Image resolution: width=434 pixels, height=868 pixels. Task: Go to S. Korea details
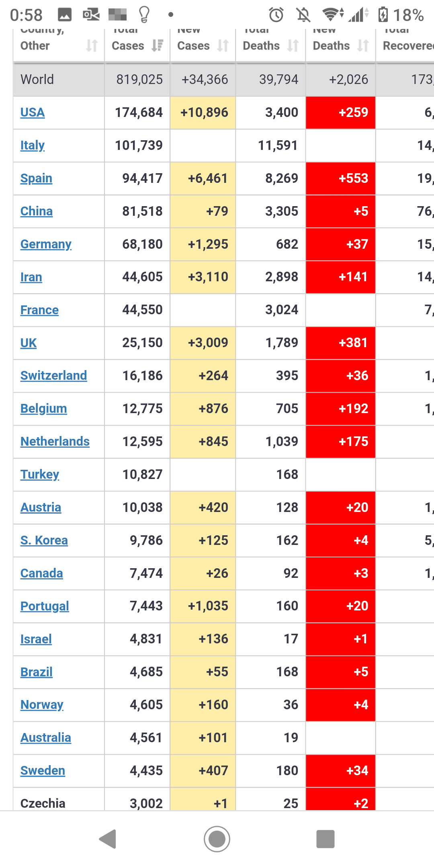44,540
